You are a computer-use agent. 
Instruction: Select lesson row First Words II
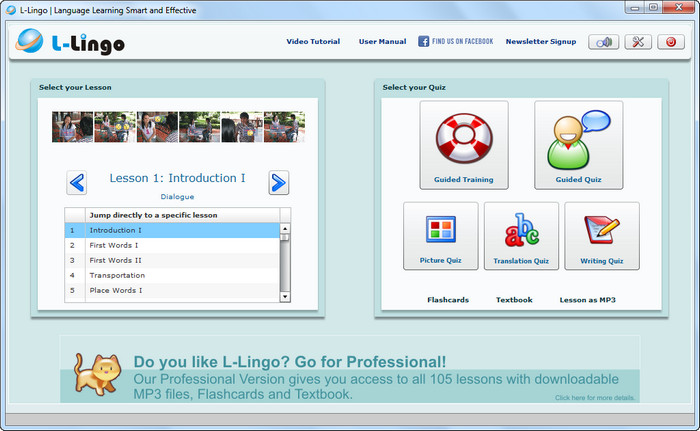coord(172,260)
